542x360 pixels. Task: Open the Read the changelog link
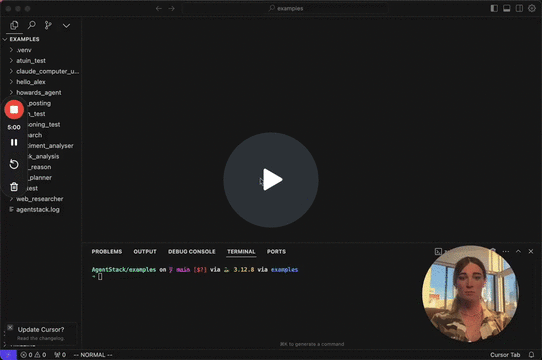click(x=40, y=338)
